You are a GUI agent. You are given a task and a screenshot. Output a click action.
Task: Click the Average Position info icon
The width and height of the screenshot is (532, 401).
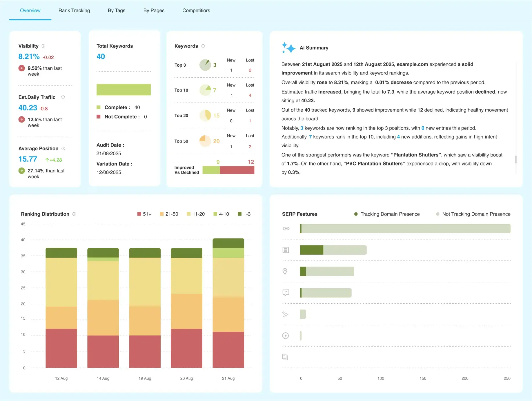pos(63,149)
